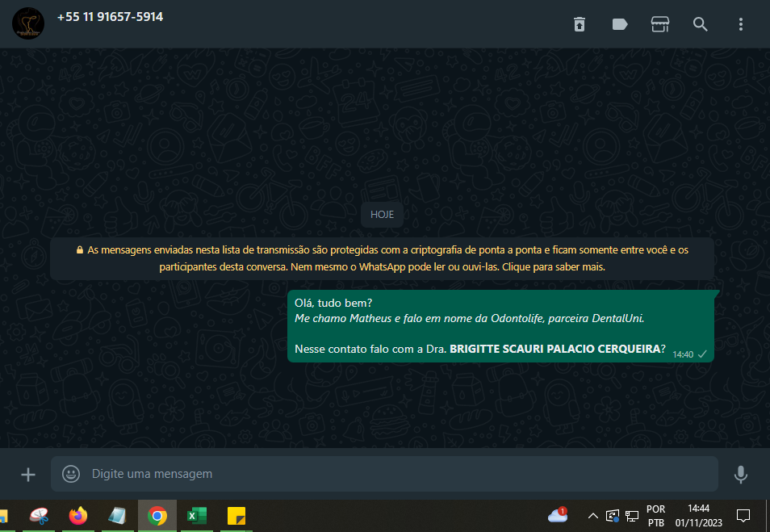Screen dimensions: 770x532
Task: Switch to Google Chrome in taskbar
Action: 157,516
